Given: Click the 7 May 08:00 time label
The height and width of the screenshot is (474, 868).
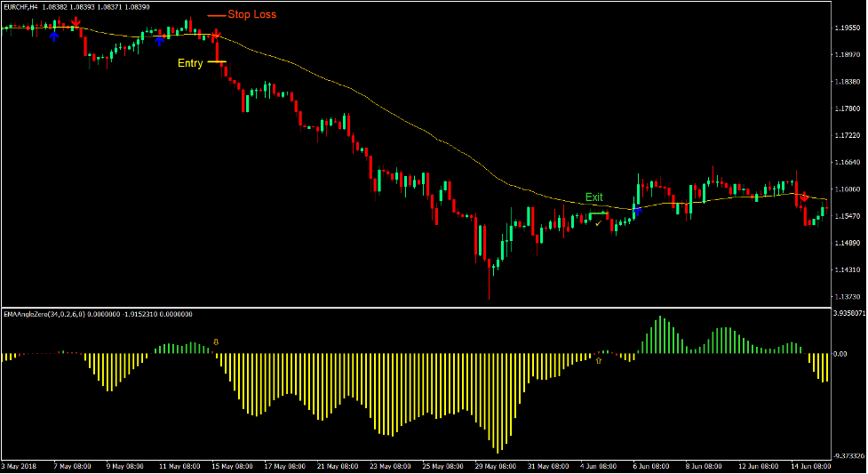Looking at the screenshot, I should 72,466.
